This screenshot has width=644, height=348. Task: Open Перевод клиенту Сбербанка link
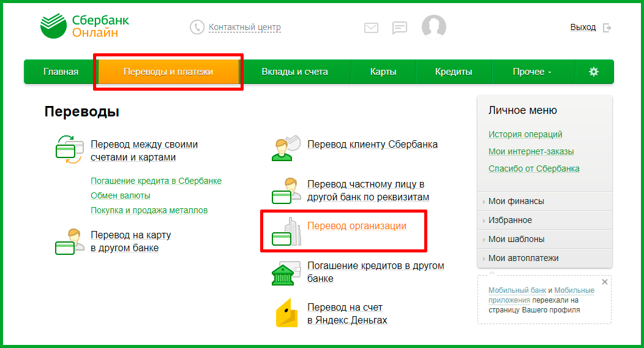pyautogui.click(x=373, y=144)
